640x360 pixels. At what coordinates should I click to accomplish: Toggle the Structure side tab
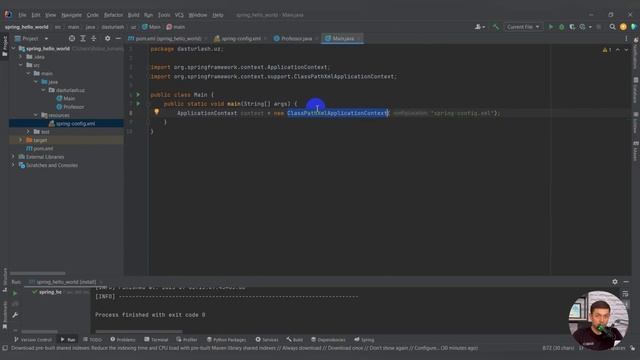[x=5, y=279]
